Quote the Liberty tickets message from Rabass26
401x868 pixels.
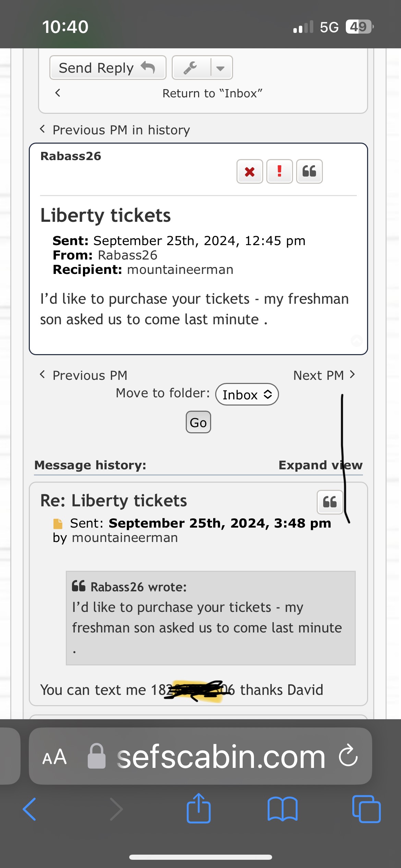point(309,171)
